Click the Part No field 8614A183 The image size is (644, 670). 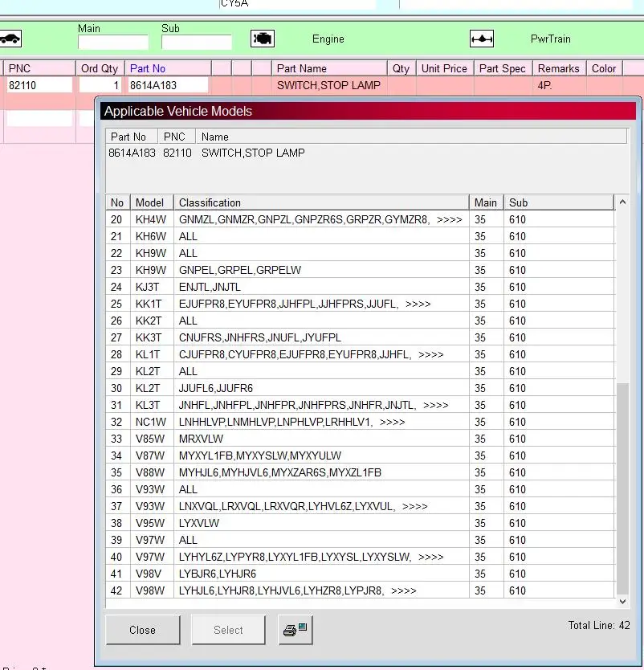[167, 85]
